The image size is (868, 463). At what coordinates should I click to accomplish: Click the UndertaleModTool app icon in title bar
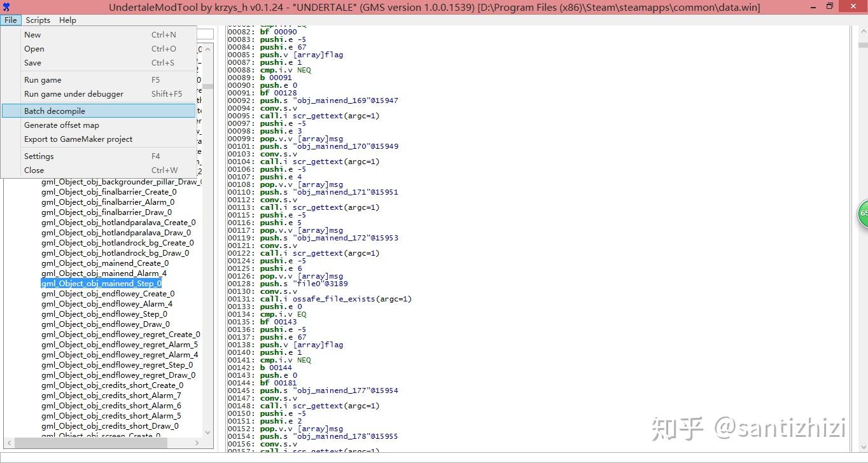[6, 7]
